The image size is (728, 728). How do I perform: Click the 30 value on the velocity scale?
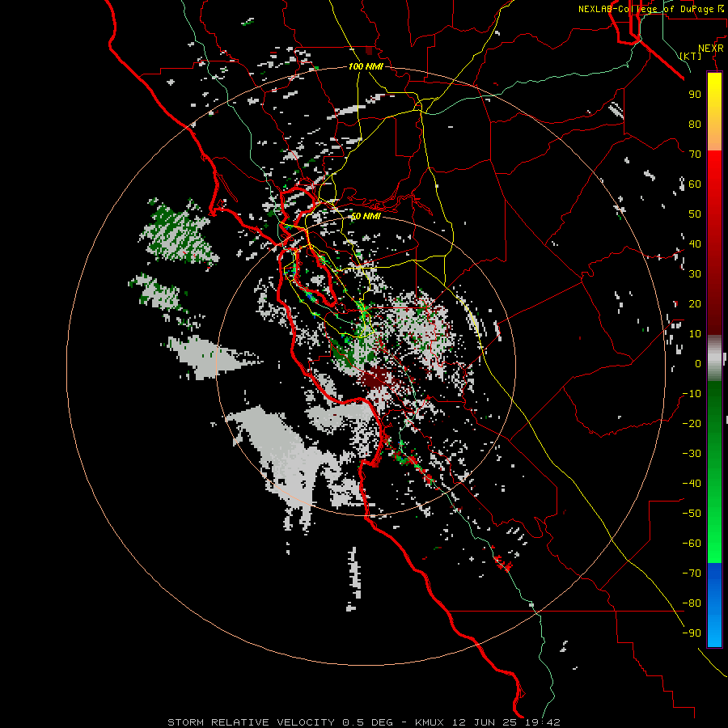[x=695, y=274]
